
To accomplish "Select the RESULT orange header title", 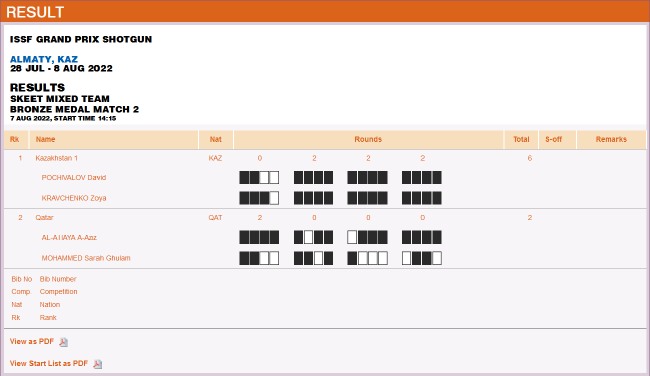I will pos(35,12).
